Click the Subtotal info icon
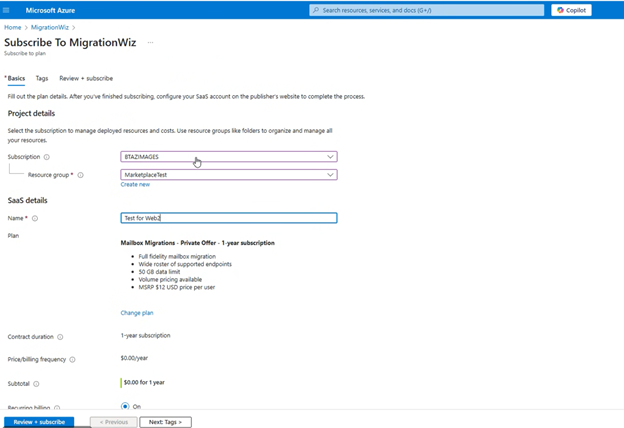Screen dimensions: 624x428 [x=37, y=383]
